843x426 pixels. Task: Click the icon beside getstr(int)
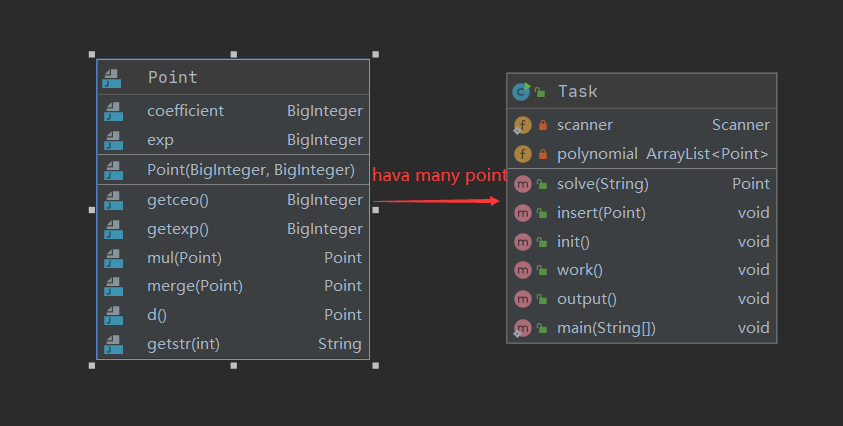pyautogui.click(x=112, y=344)
